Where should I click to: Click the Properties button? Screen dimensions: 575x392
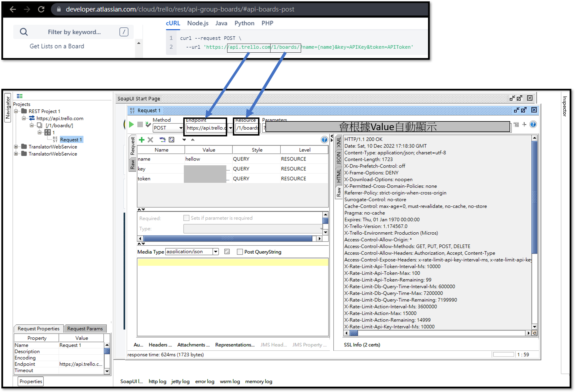(x=31, y=381)
